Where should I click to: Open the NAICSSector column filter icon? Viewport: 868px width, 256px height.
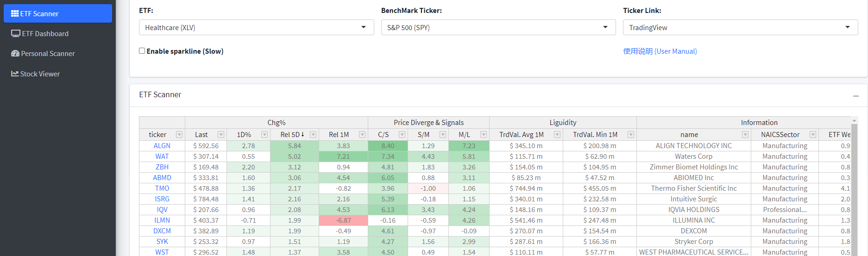click(x=813, y=135)
